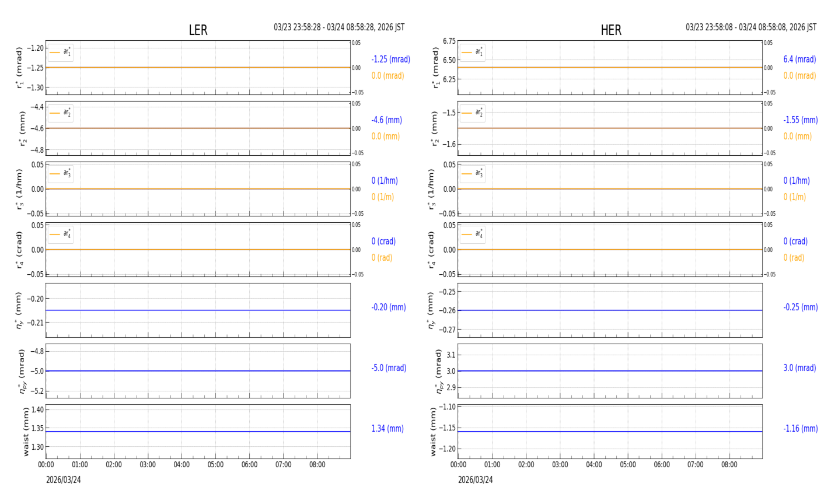Image resolution: width=824 pixels, height=504 pixels.
Task: Click the 05:00 time tick under HER
Action: pyautogui.click(x=628, y=465)
